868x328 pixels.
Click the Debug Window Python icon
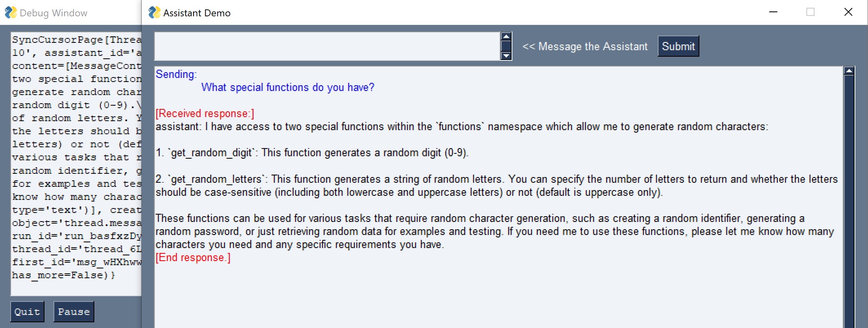point(10,13)
